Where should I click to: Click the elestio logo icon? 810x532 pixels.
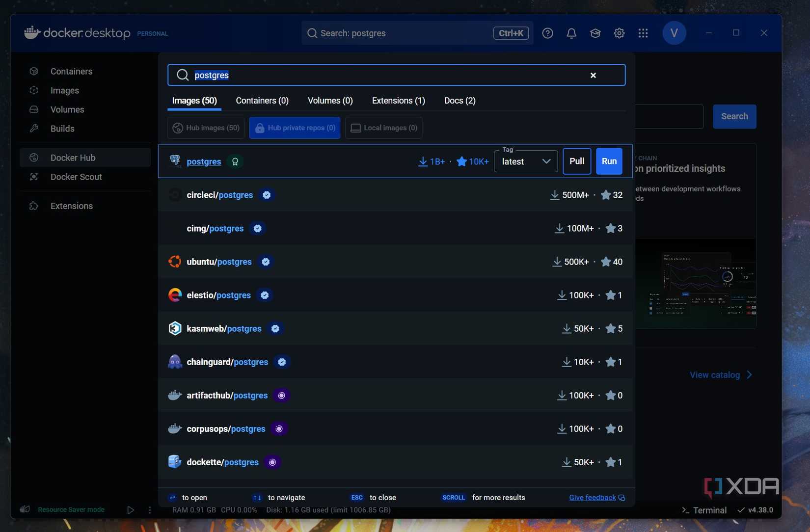(x=175, y=295)
